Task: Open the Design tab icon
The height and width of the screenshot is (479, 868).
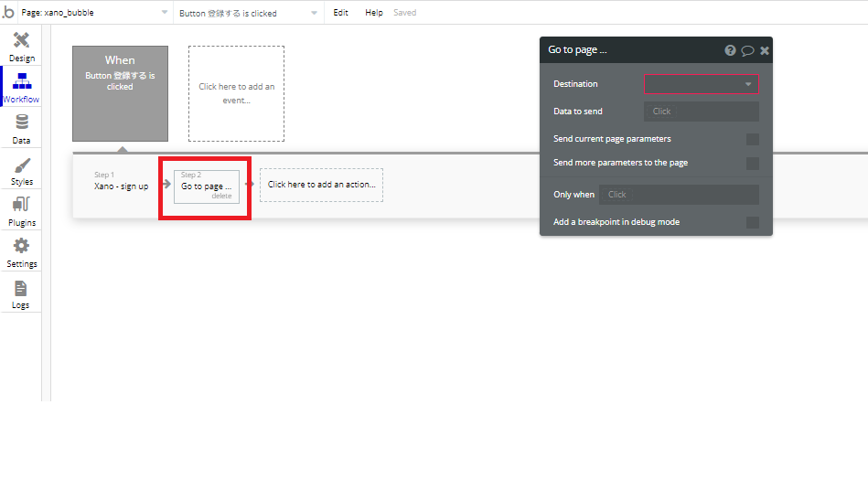Action: [22, 40]
